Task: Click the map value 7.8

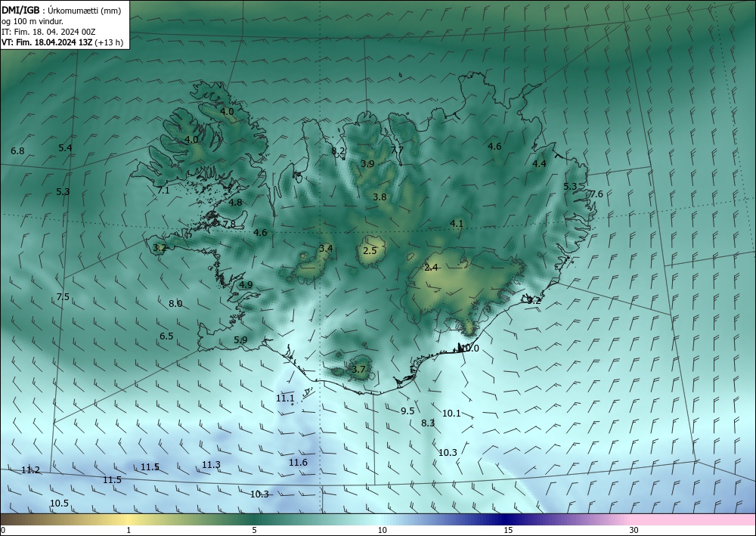Action: pyautogui.click(x=230, y=224)
